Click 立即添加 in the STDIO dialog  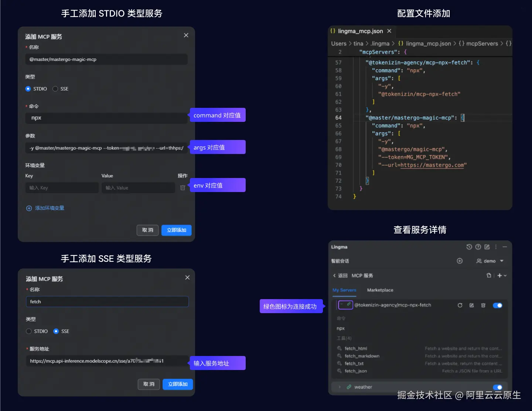tap(177, 230)
